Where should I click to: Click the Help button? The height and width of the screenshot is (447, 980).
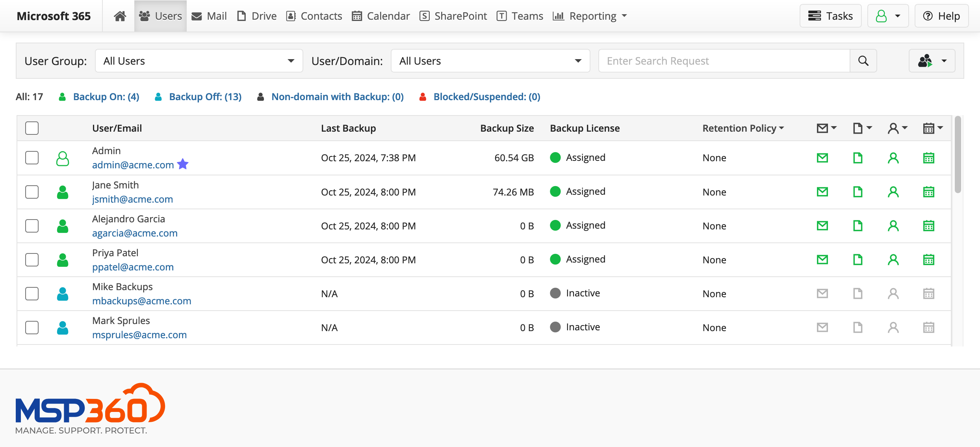(941, 16)
